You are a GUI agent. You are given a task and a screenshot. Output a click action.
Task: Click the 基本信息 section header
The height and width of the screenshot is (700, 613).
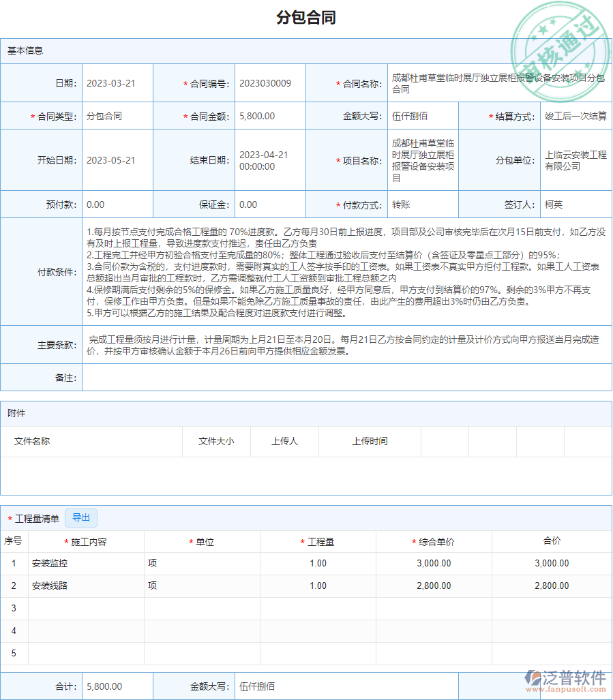pos(24,50)
